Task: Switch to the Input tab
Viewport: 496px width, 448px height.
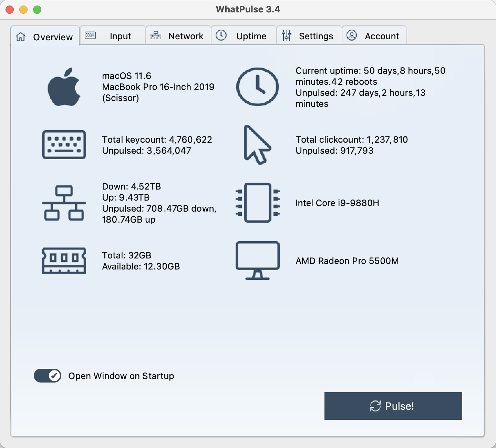Action: click(113, 36)
